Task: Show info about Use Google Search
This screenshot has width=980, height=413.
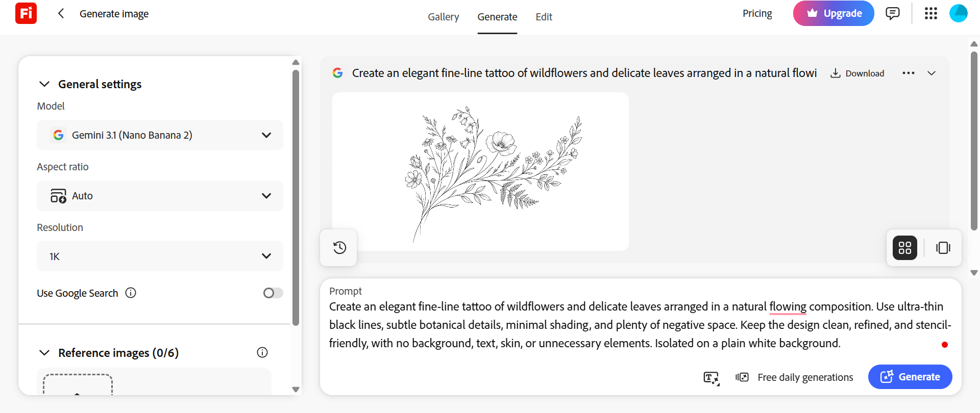Action: point(131,293)
